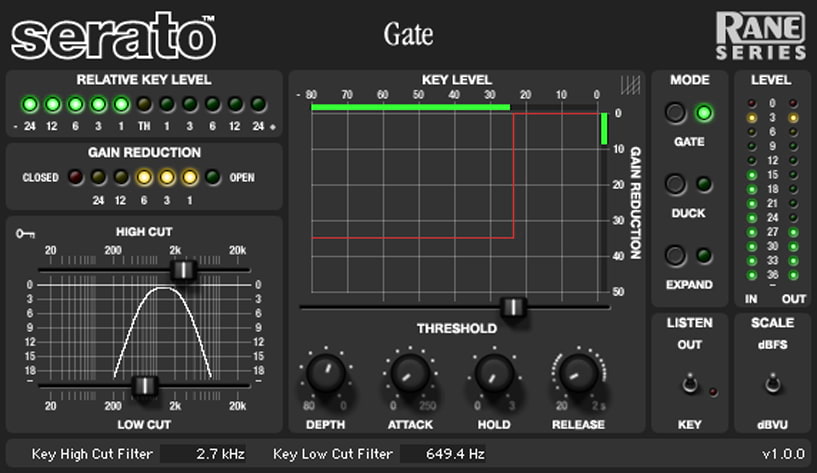Screen dimensions: 817x473
Task: Click the Duck mode LED indicator
Action: [704, 184]
